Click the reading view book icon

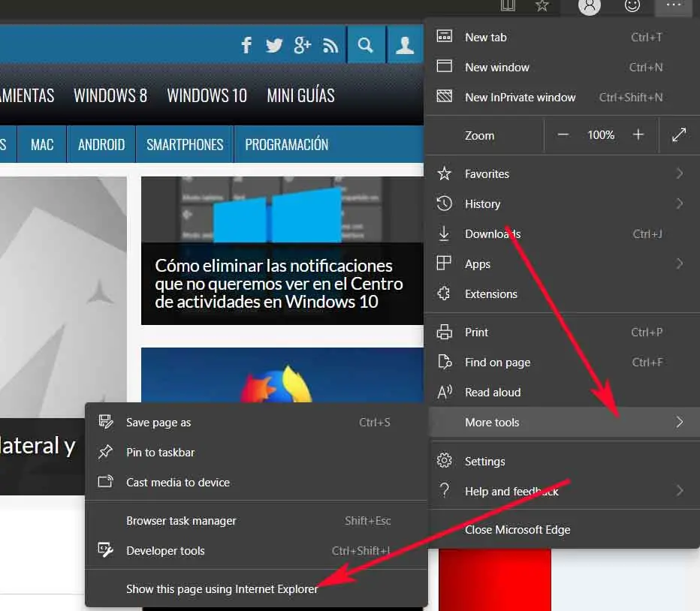pos(508,5)
